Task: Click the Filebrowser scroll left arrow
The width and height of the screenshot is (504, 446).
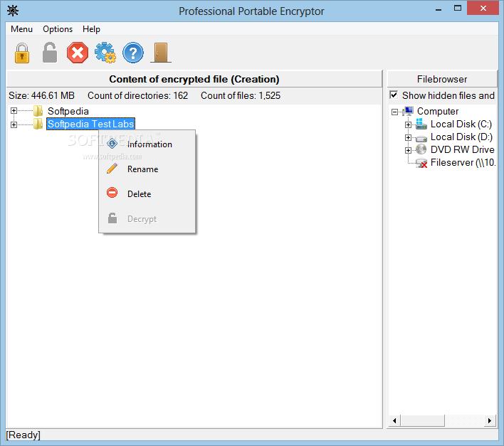Action: pos(394,420)
